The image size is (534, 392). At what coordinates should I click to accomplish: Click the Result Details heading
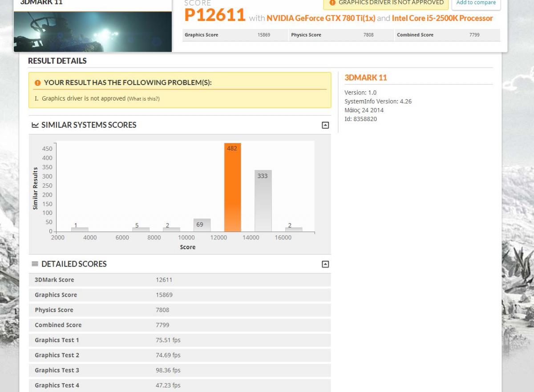[57, 61]
